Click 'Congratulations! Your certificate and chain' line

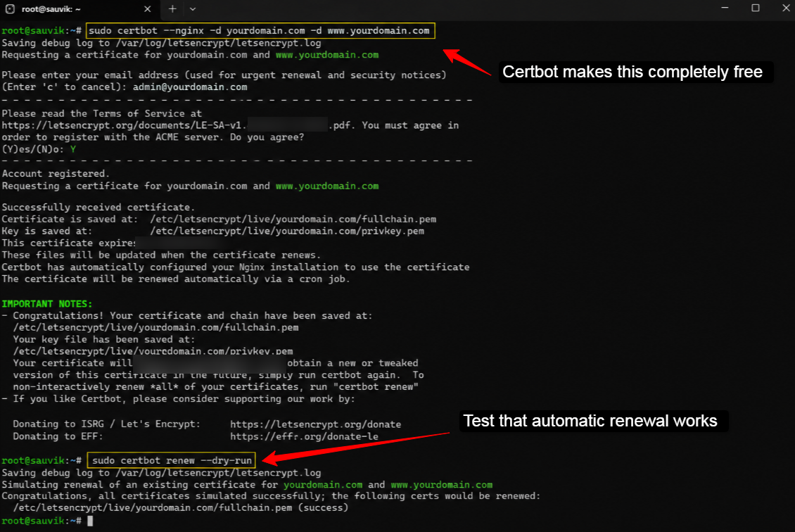(x=187, y=316)
